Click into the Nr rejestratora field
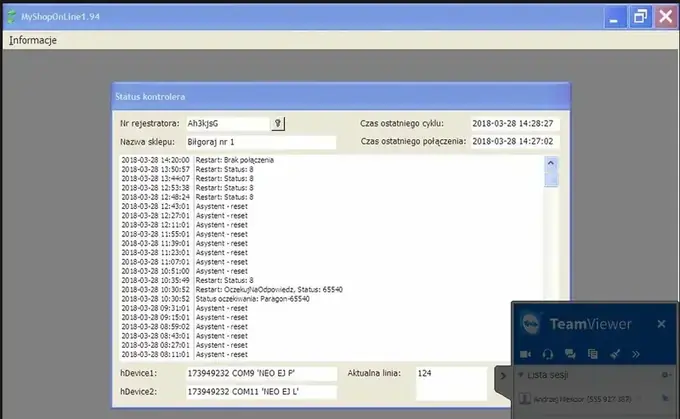Viewport: 680px width, 419px height. coord(228,124)
